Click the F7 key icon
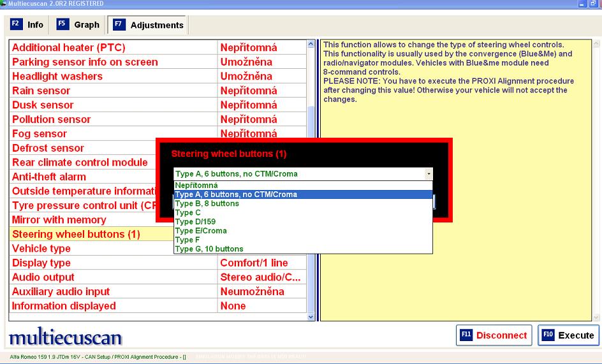 (x=119, y=25)
